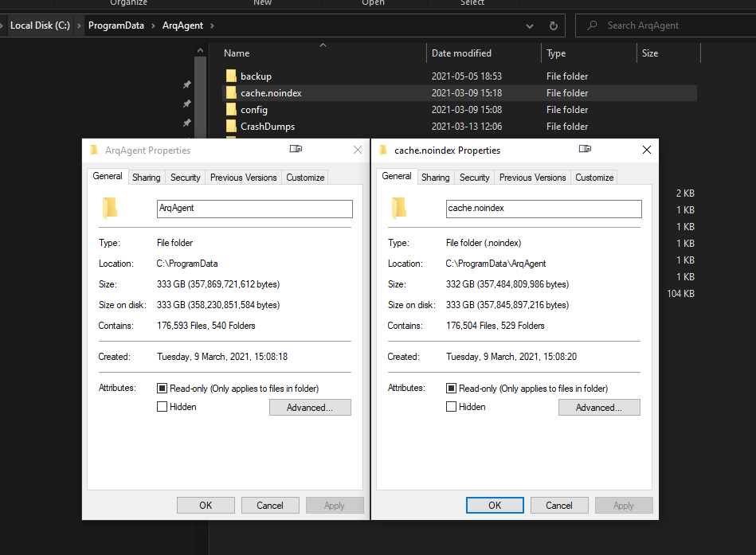The height and width of the screenshot is (555, 756).
Task: Click the large folder icon in ArqAgent Properties
Action: pyautogui.click(x=110, y=209)
